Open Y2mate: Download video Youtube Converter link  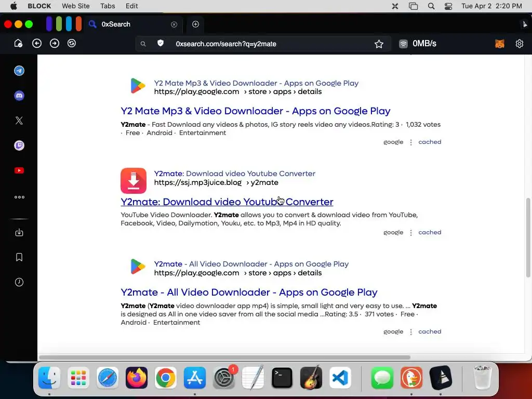point(227,202)
